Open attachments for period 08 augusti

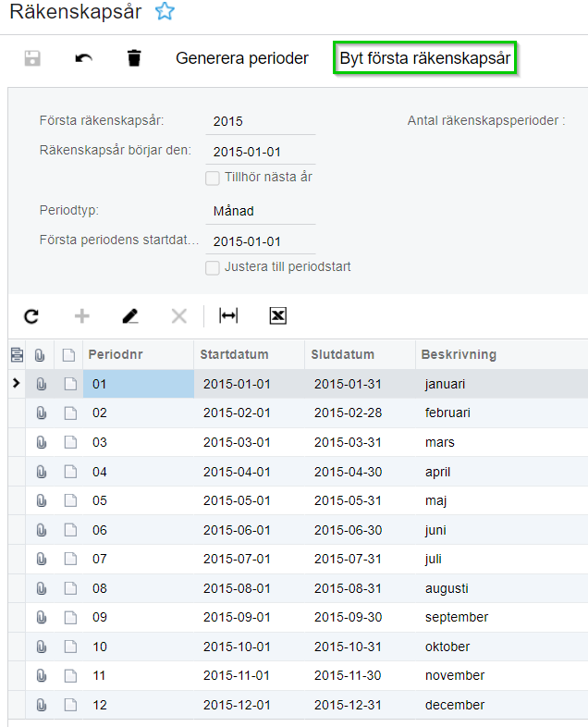click(42, 588)
